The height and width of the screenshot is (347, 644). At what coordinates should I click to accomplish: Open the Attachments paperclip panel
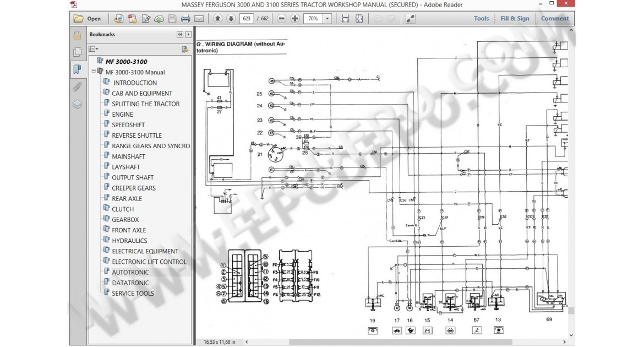(77, 87)
